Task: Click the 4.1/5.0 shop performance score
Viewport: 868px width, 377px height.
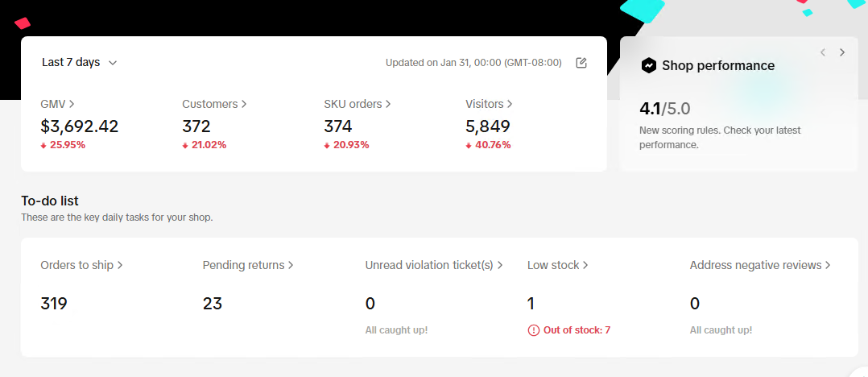Action: pyautogui.click(x=665, y=109)
